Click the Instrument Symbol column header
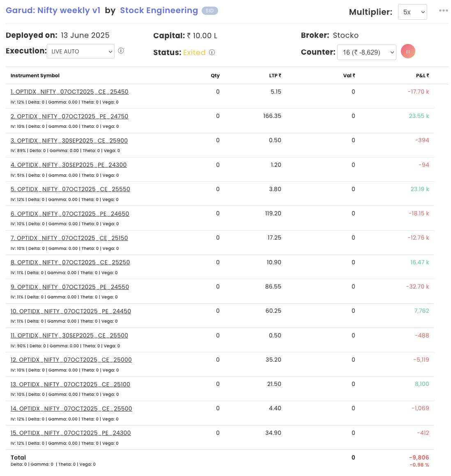This screenshot has width=451, height=476. tap(35, 76)
